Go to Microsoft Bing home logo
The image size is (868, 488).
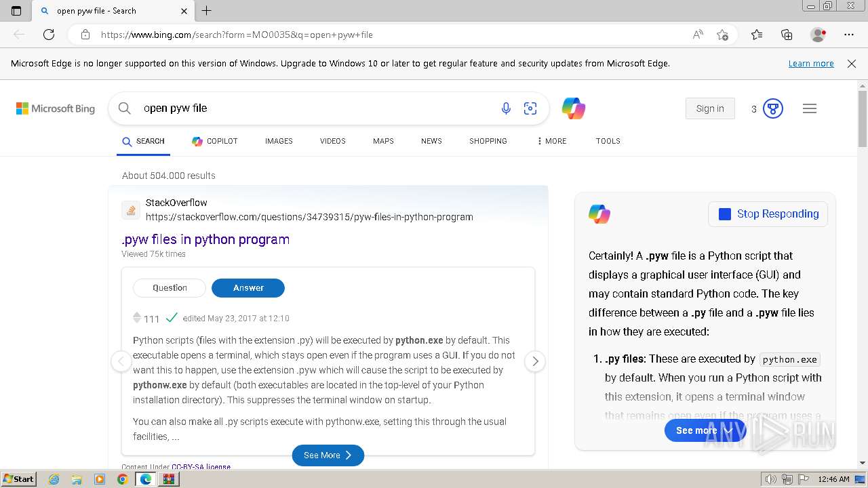click(56, 108)
